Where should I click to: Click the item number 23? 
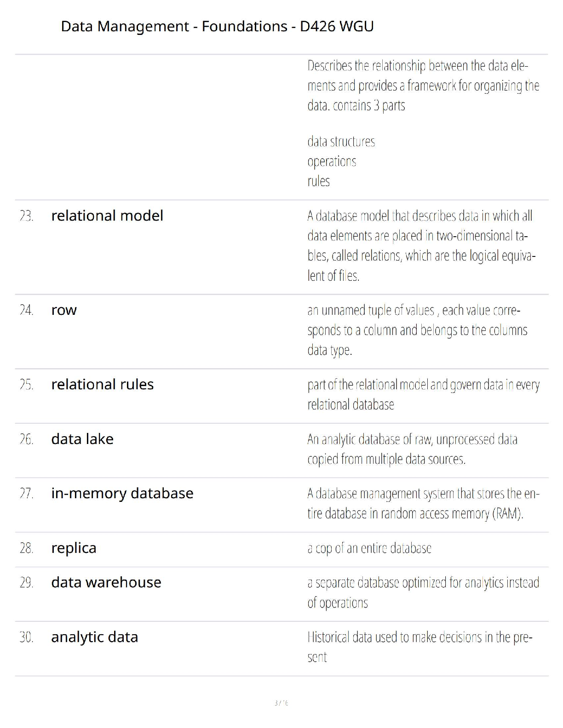27,216
